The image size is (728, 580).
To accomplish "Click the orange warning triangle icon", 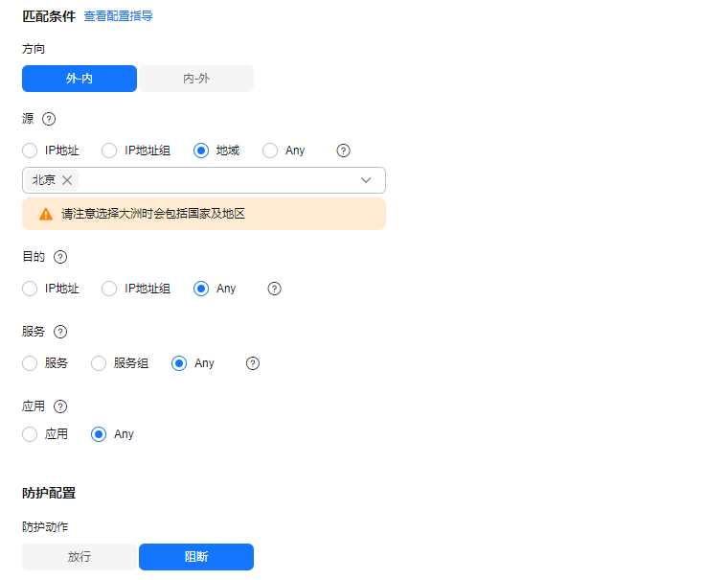I will 46,214.
